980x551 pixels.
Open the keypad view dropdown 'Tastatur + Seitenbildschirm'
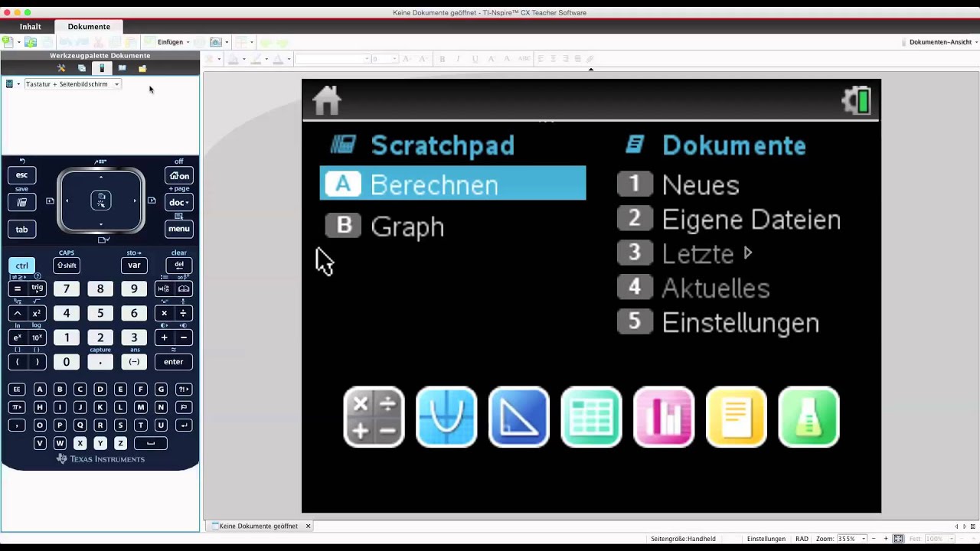pos(73,84)
